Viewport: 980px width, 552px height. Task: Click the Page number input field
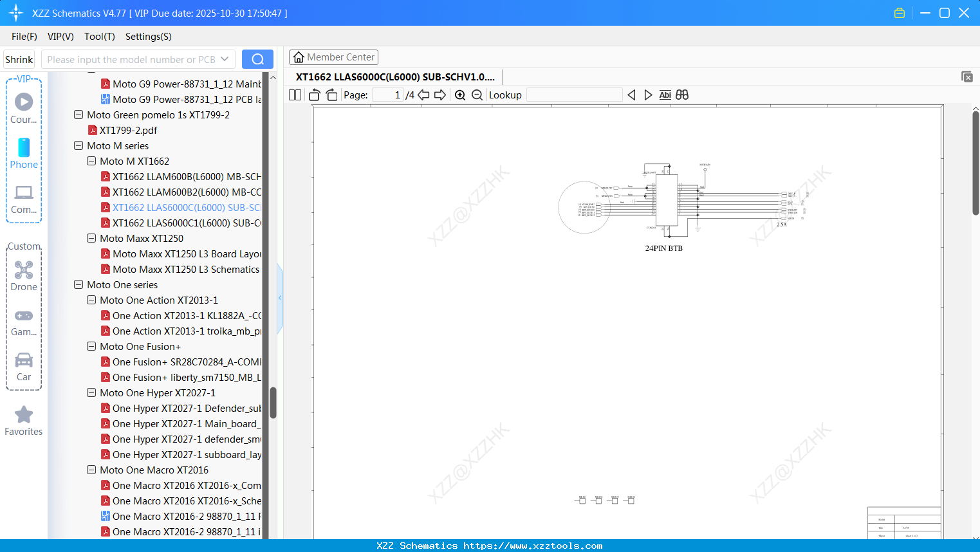coord(388,95)
